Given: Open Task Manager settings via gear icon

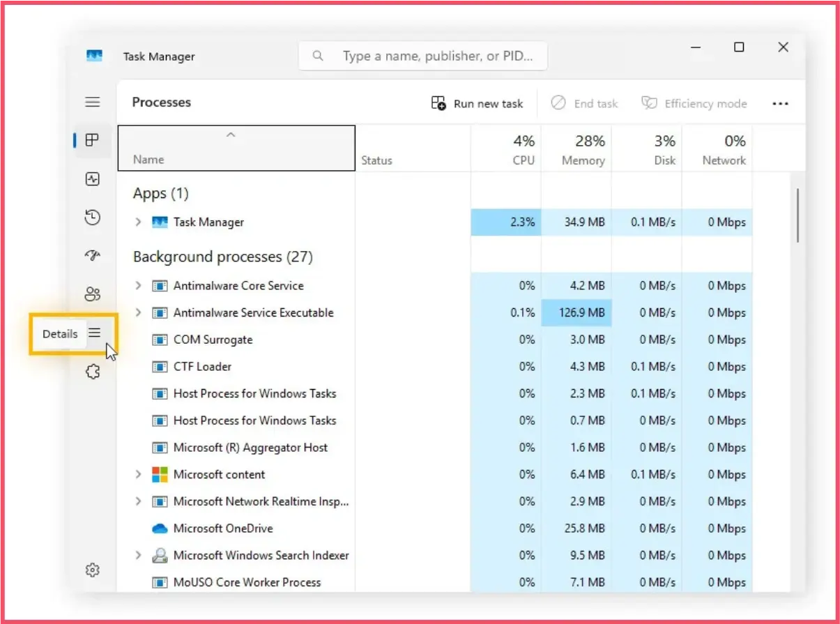Looking at the screenshot, I should [x=93, y=570].
